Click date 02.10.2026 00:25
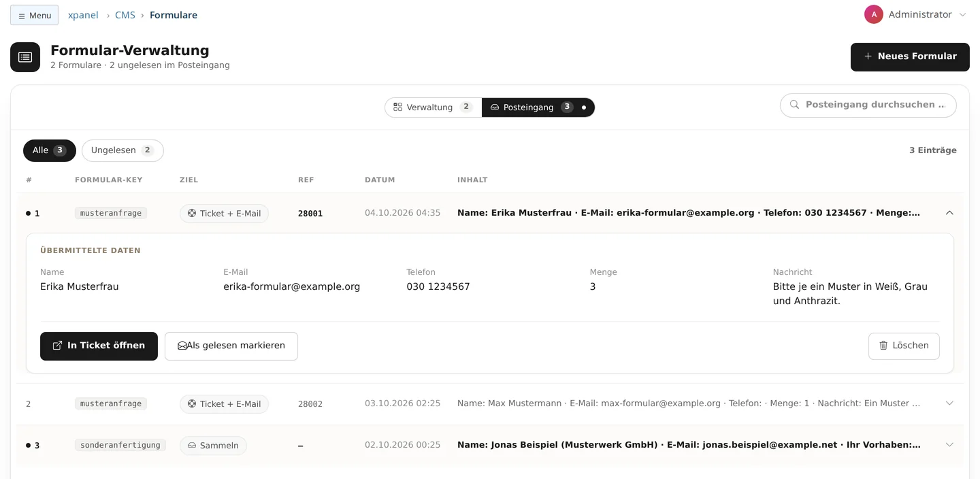 tap(402, 445)
